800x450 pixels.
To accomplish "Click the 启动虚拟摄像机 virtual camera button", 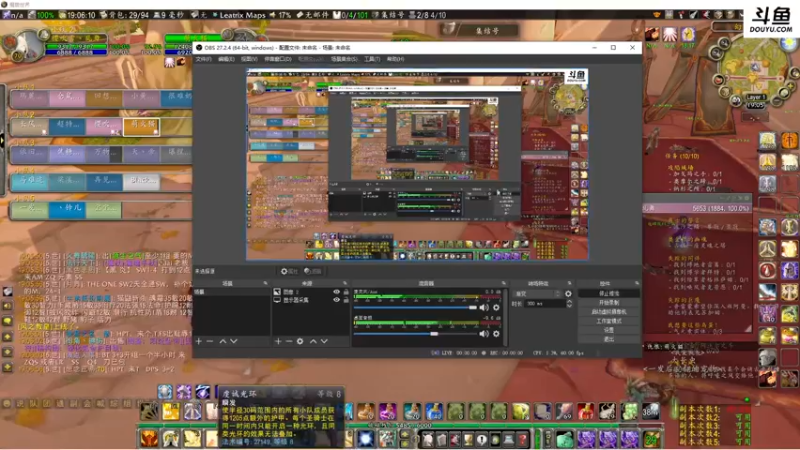I will [x=609, y=312].
